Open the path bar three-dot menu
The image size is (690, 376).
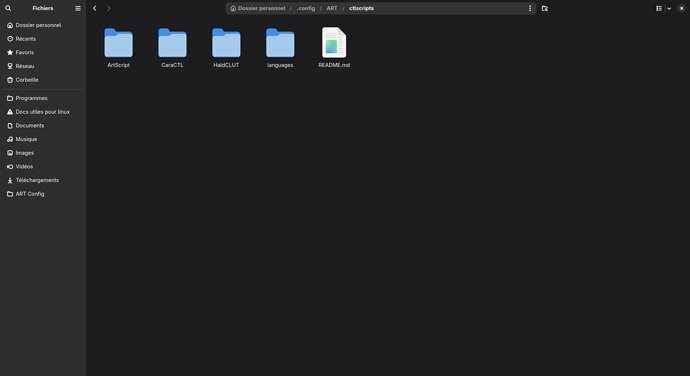click(530, 8)
